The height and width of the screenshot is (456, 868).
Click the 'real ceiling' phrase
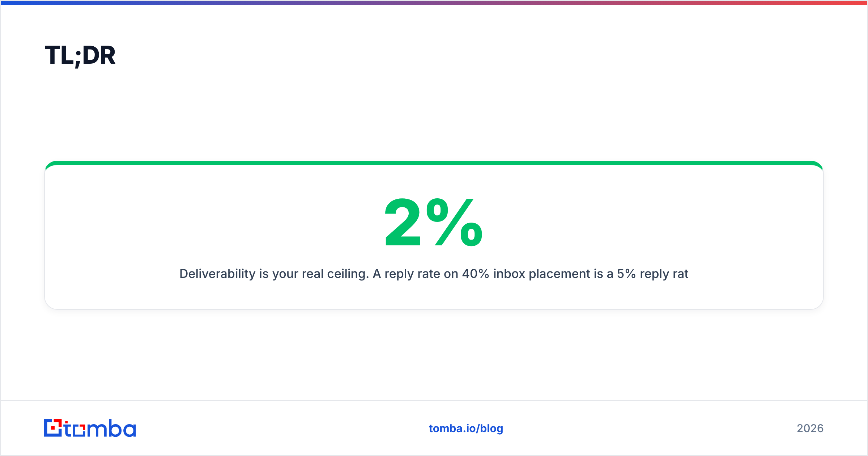click(335, 274)
